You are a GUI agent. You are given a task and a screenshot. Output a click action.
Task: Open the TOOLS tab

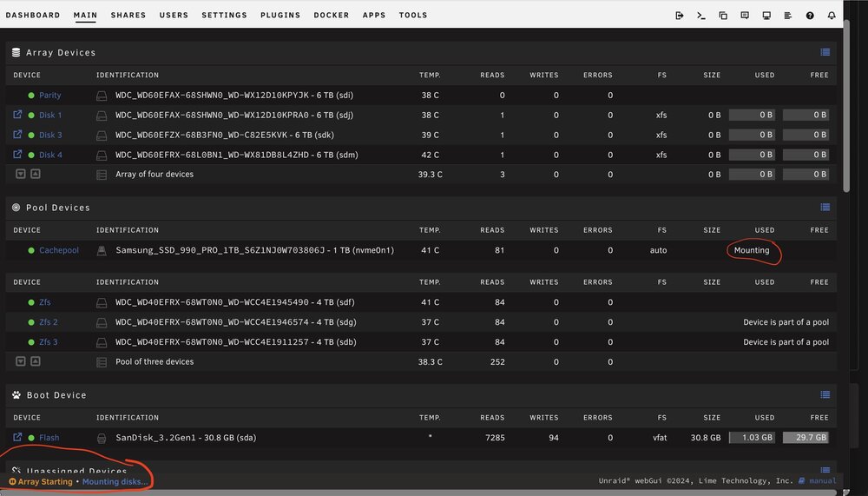(x=413, y=15)
